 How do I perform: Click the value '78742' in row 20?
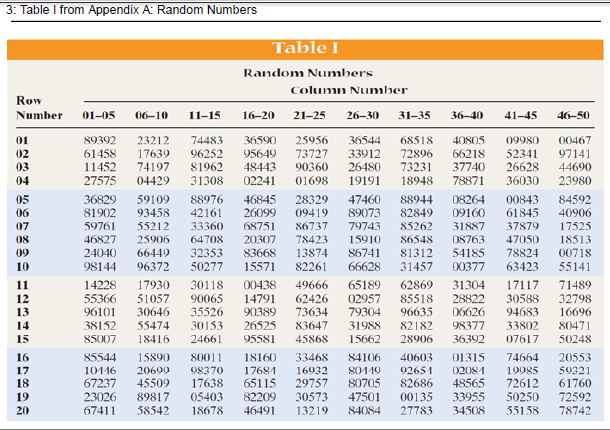575,411
